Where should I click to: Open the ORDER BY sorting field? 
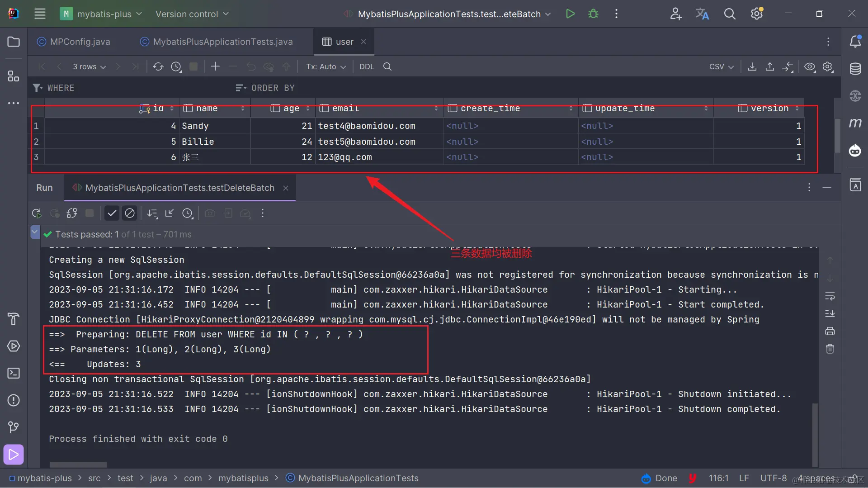click(x=273, y=88)
